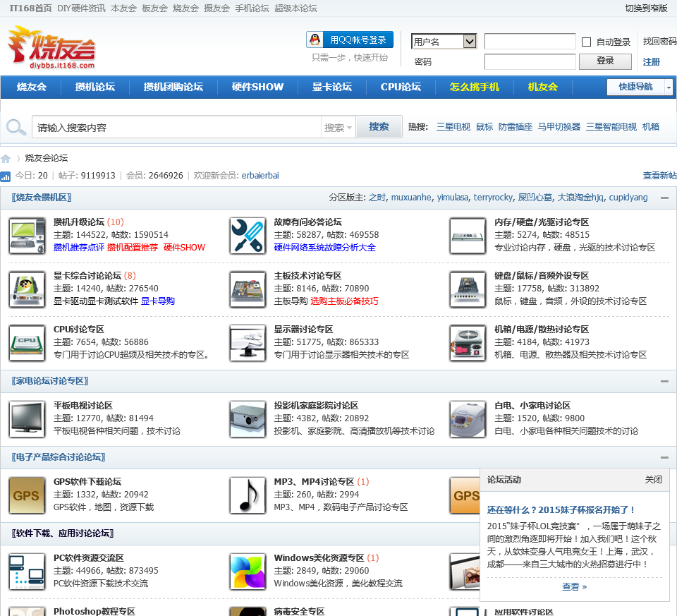Viewport: 677px width, 616px height.
Task: Open hot search 三星电视 link
Action: click(453, 126)
